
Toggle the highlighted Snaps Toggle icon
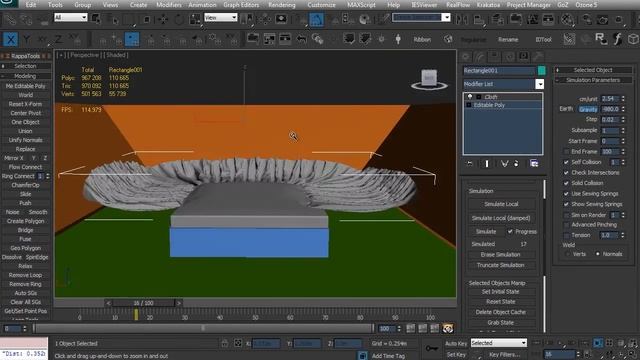[x=317, y=19]
